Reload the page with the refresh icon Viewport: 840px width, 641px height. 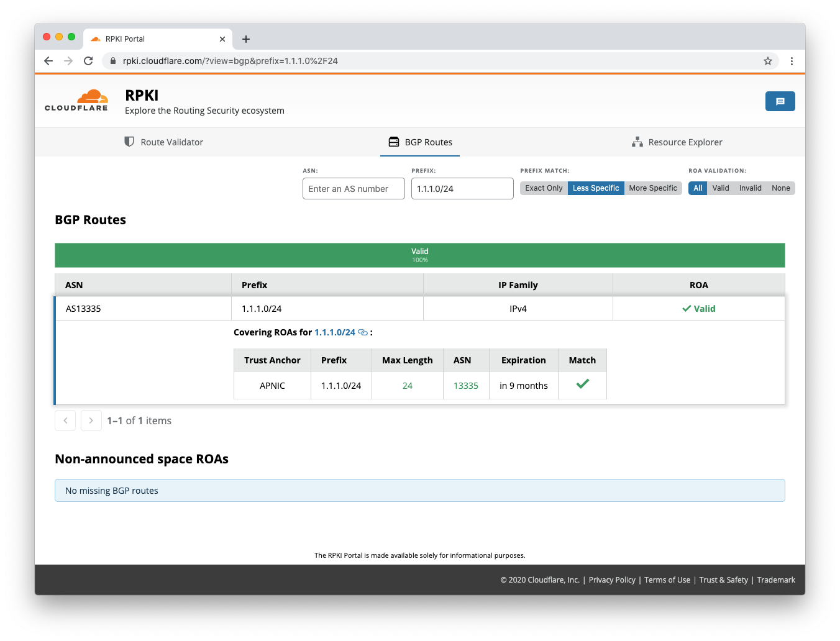pyautogui.click(x=88, y=61)
